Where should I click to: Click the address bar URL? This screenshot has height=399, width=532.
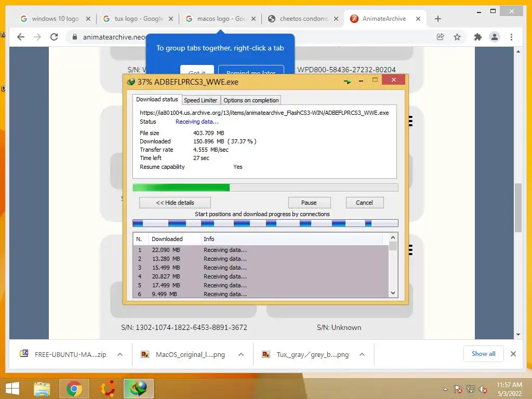[x=114, y=37]
